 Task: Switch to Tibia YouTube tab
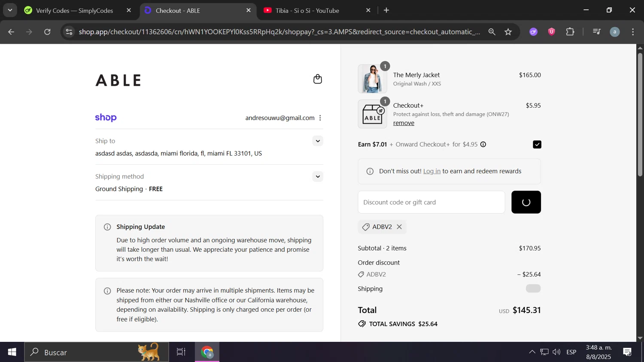coord(317,10)
